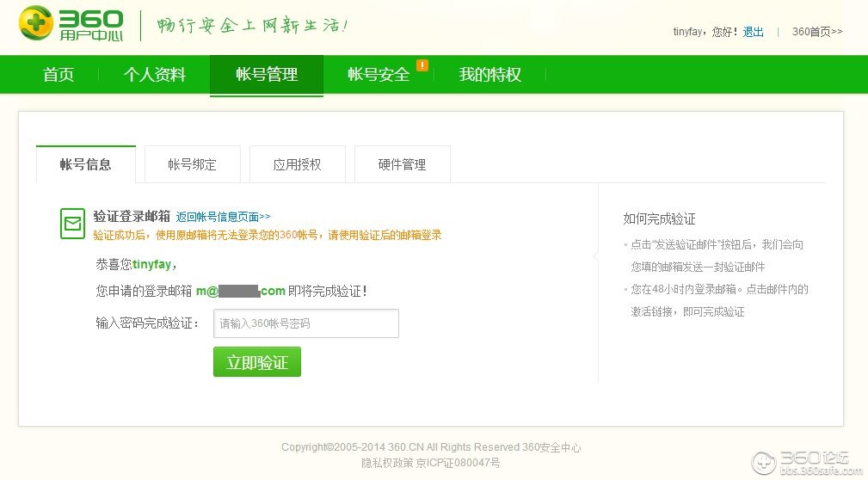868x480 pixels.
Task: Click the 畅行安全上网新生活 slogan
Action: tap(252, 26)
